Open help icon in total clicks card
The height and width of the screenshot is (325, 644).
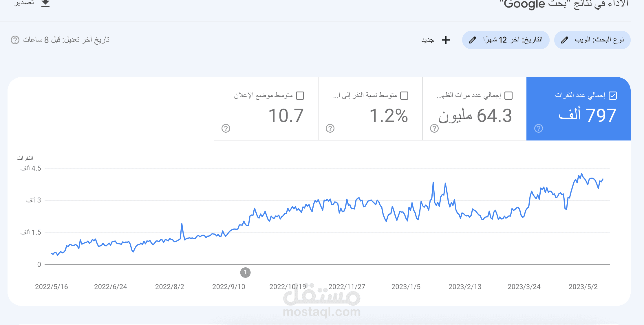(539, 128)
